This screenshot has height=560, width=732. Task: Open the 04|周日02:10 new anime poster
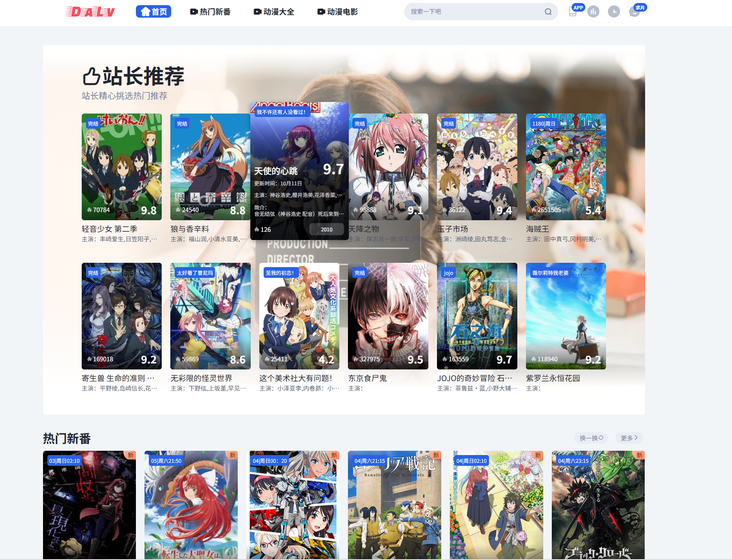[x=496, y=505]
